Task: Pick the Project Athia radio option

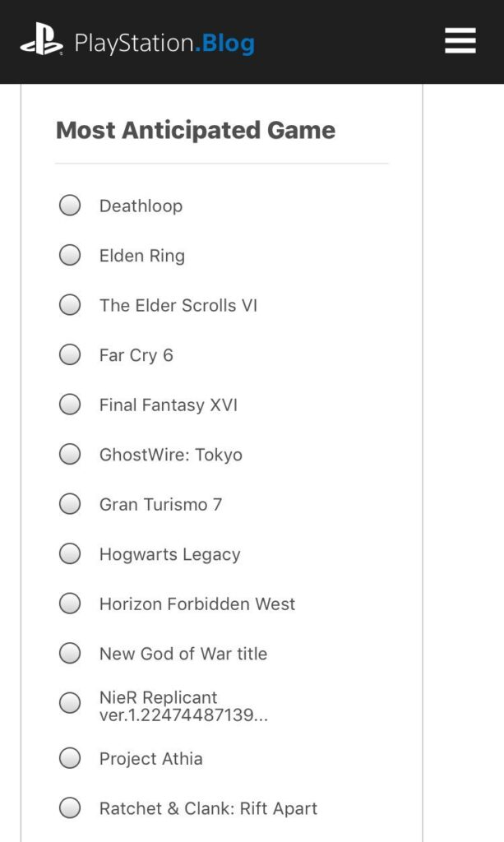Action: coord(70,757)
